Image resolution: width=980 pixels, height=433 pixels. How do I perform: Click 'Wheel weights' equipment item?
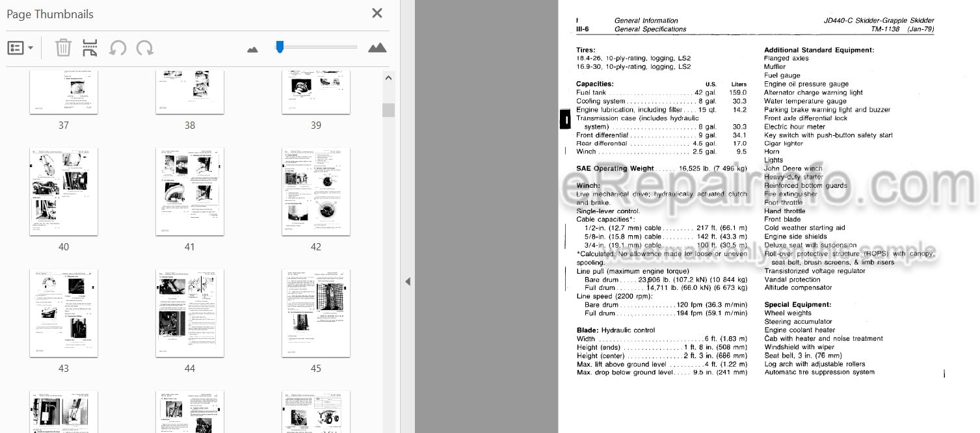[x=788, y=313]
